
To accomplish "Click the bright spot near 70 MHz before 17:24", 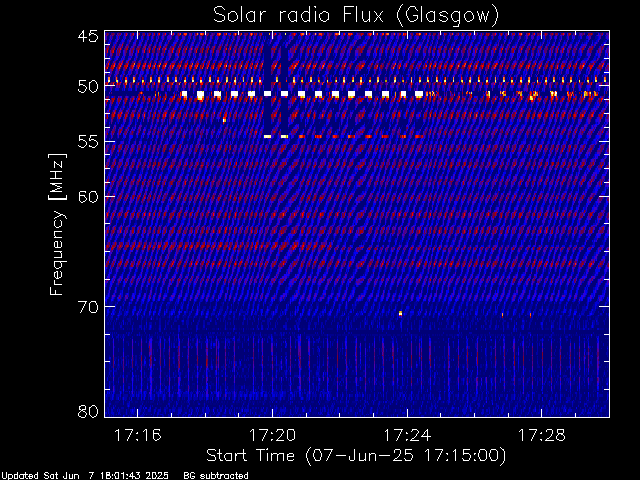I will [x=400, y=313].
